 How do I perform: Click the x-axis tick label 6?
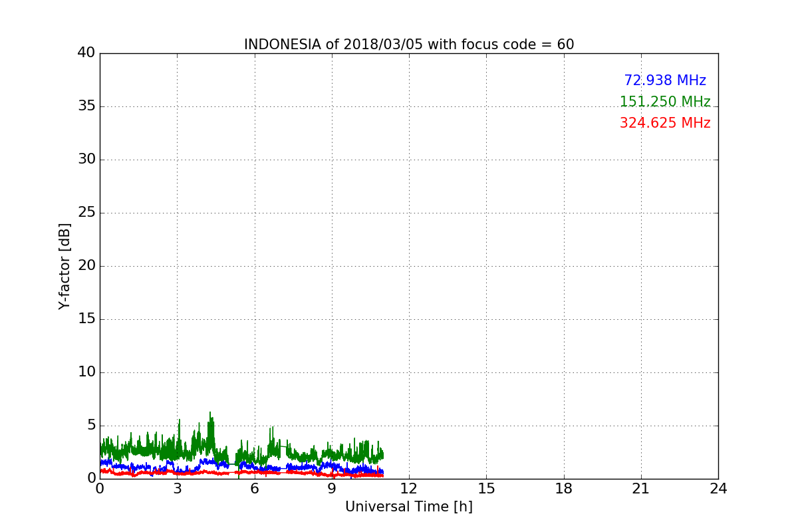(255, 489)
